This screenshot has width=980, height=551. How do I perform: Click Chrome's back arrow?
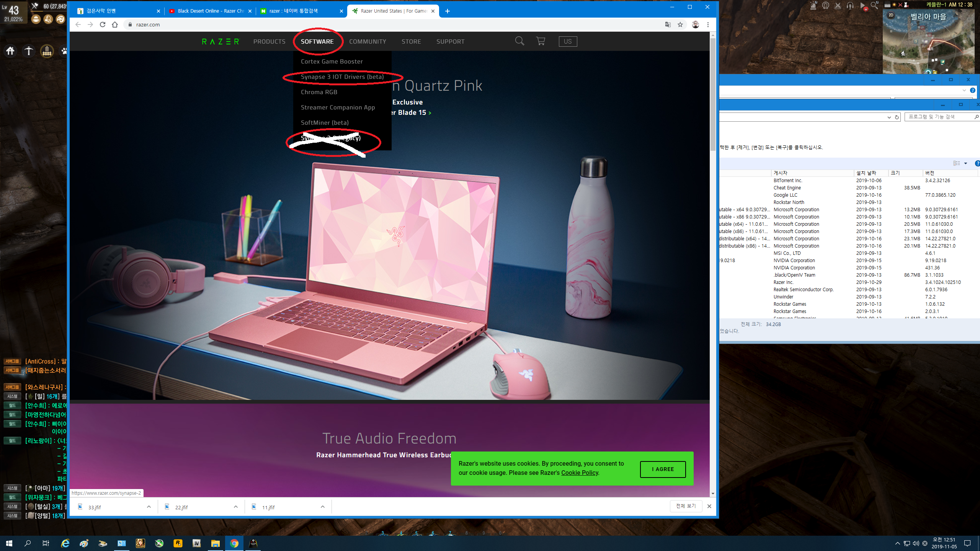click(78, 24)
